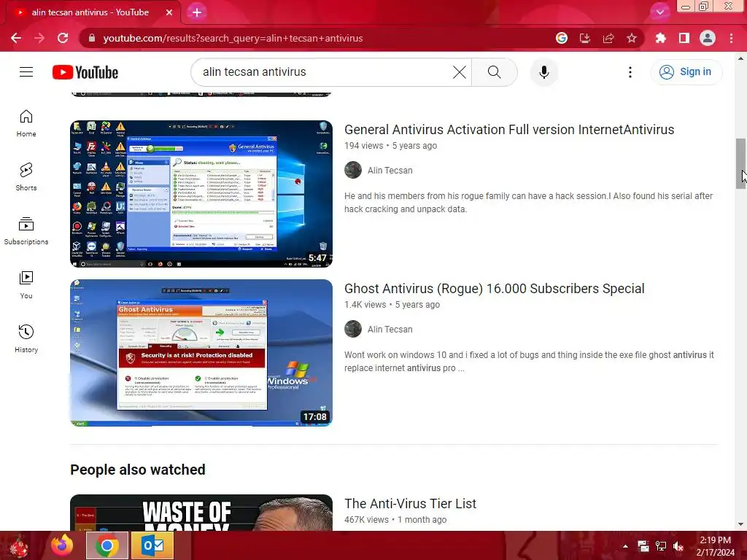
Task: Click the browser forward arrow
Action: (x=39, y=38)
